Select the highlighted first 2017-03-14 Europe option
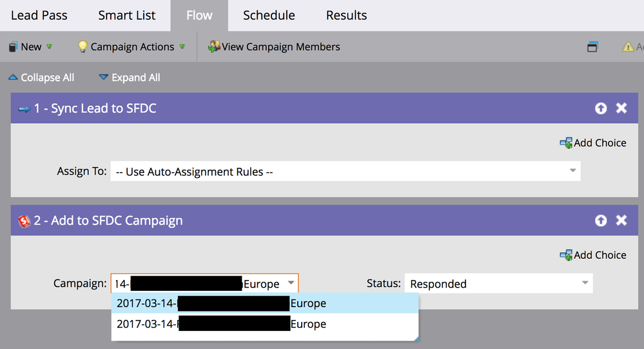644x349 pixels. [265, 303]
